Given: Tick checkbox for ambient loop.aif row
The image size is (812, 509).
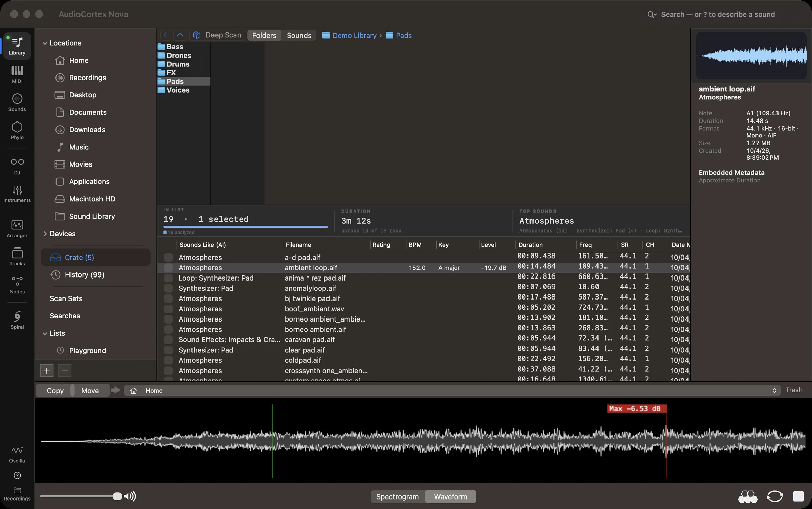Looking at the screenshot, I should click(168, 268).
